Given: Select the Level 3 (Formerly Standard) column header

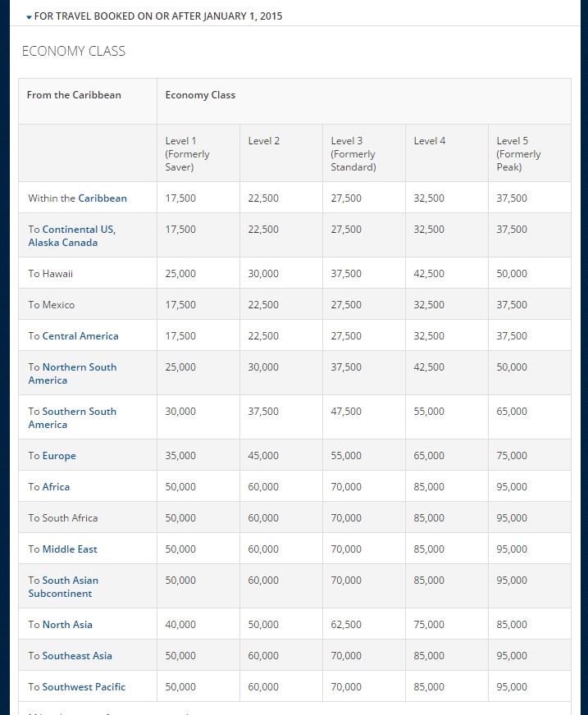Looking at the screenshot, I should tap(353, 154).
